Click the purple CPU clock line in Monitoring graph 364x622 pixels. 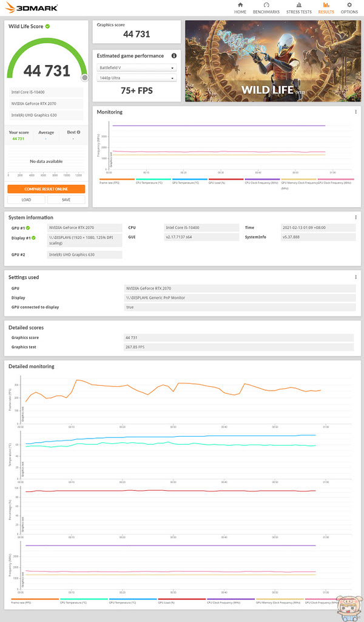pyautogui.click(x=219, y=125)
